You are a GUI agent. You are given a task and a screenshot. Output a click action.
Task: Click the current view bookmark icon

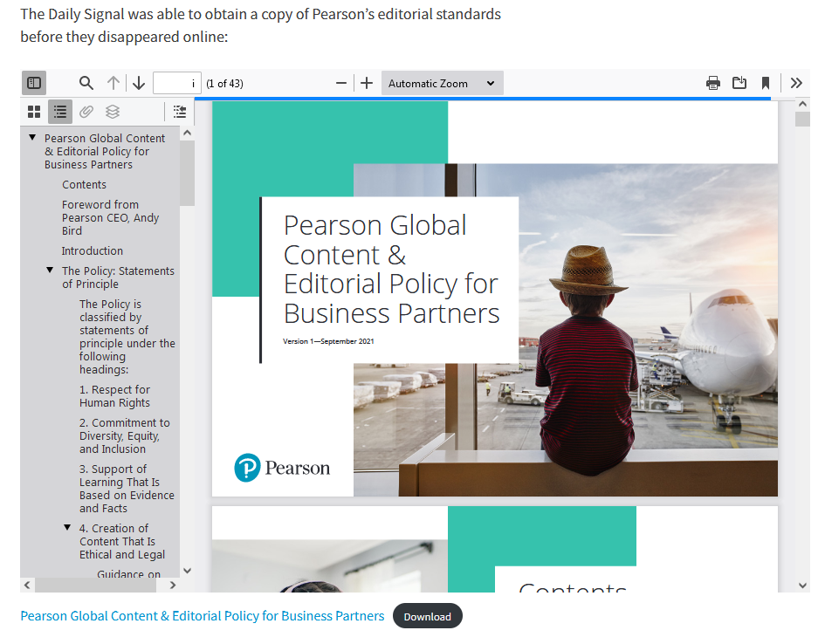click(766, 83)
